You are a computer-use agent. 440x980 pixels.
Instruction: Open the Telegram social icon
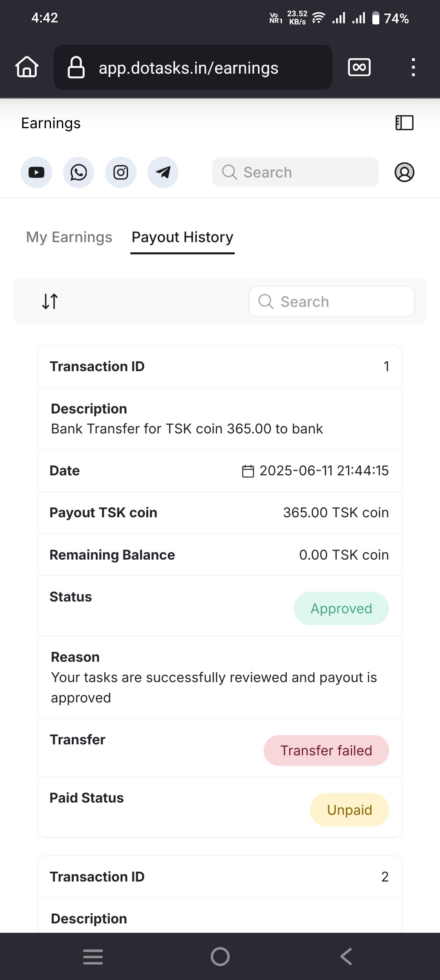[x=163, y=173]
